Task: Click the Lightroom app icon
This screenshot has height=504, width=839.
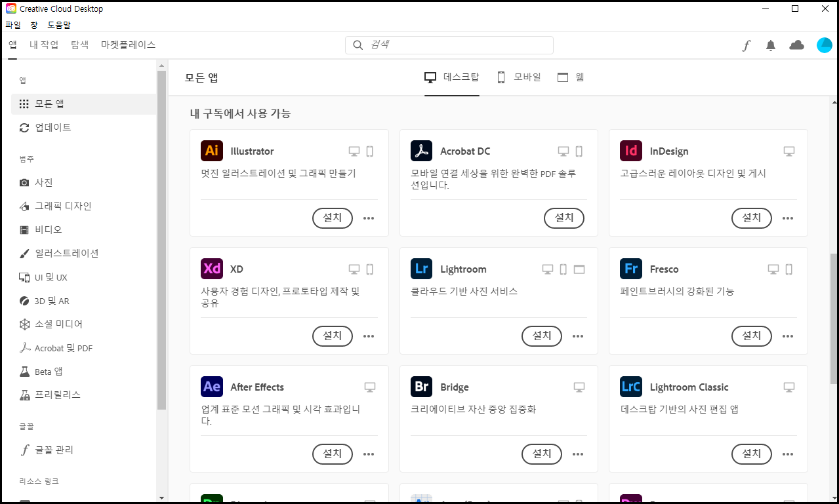Action: (421, 269)
